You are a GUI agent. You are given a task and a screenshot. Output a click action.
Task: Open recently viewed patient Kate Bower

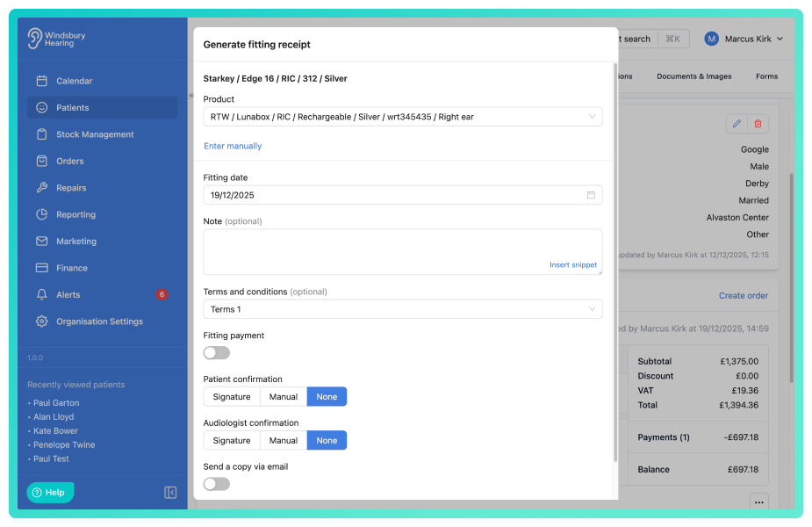[x=55, y=430]
